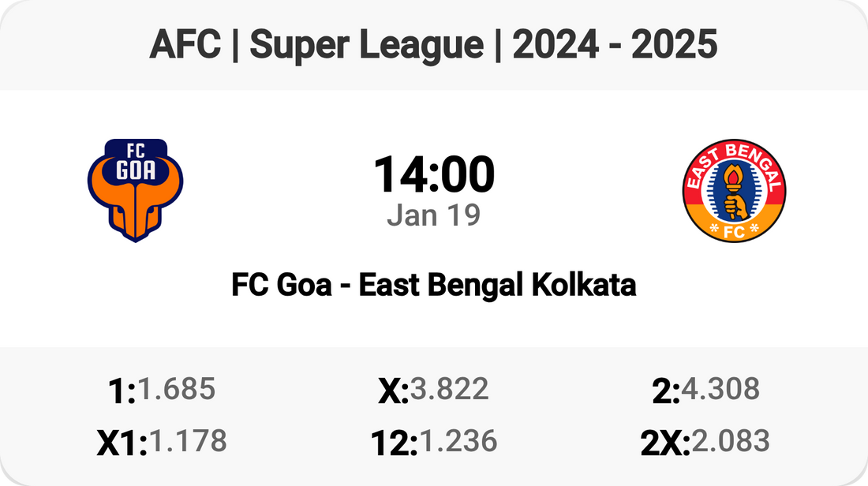Pick the X1 double chance odds 1.178
Viewport: 868px width, 486px height.
(188, 441)
